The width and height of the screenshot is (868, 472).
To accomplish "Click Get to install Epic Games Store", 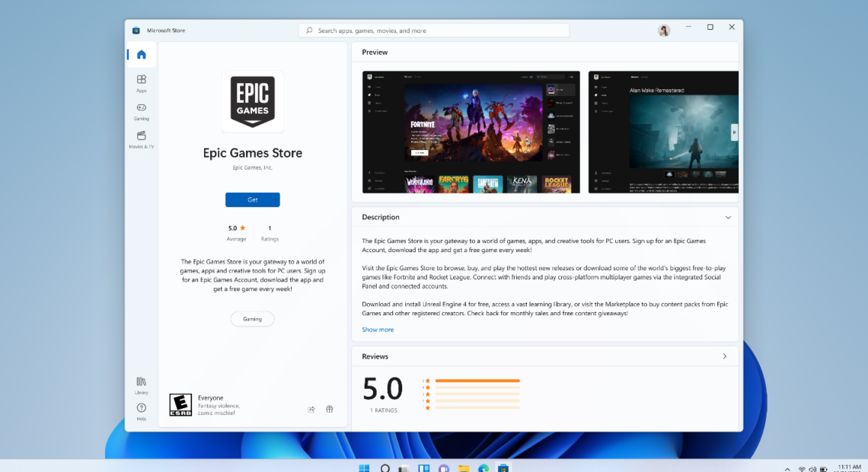I will coord(252,199).
